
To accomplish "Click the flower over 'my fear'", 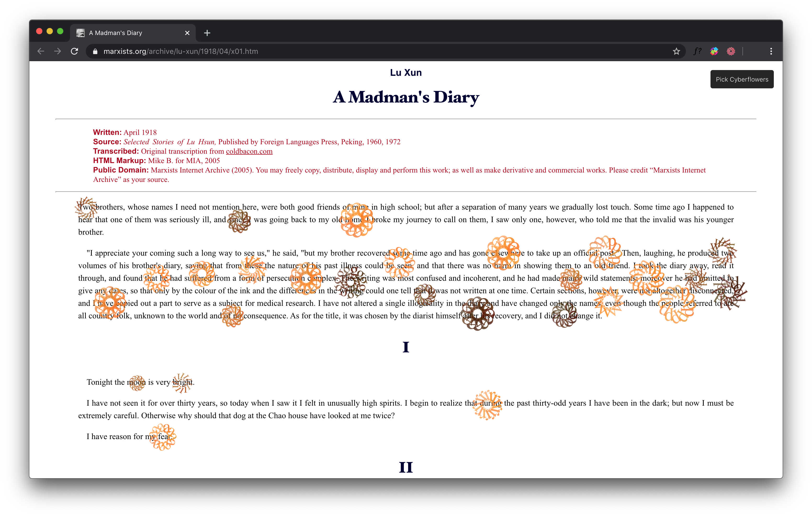I will point(162,437).
